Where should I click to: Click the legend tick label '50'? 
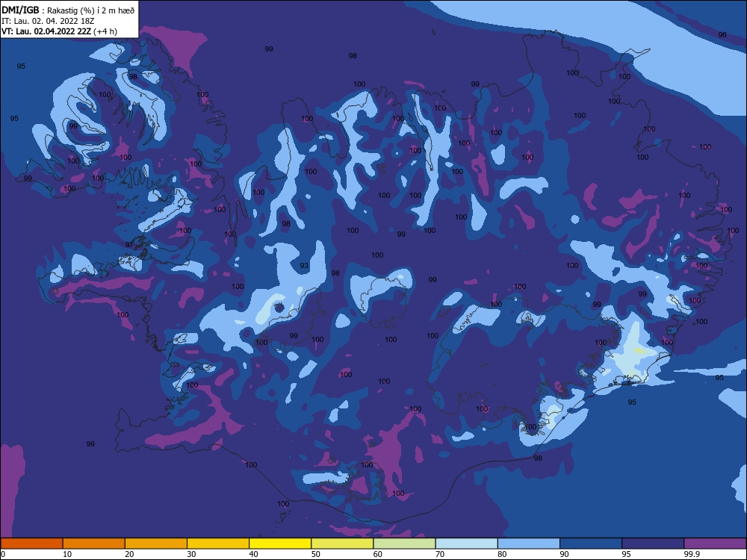point(316,554)
